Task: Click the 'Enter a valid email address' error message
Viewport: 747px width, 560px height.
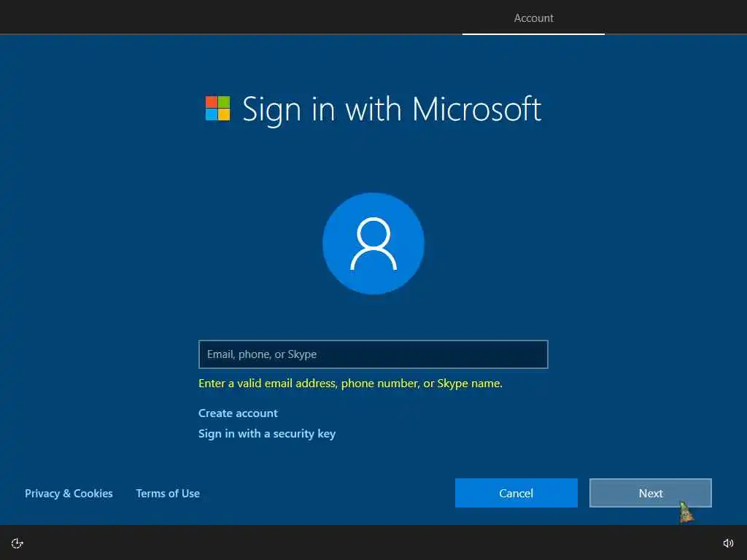Action: [x=350, y=384]
